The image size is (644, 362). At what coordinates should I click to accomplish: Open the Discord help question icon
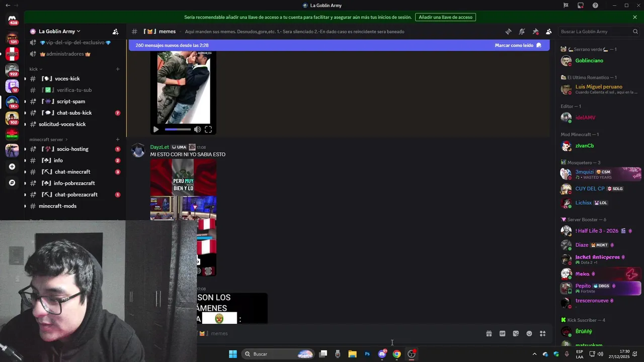pos(595,6)
